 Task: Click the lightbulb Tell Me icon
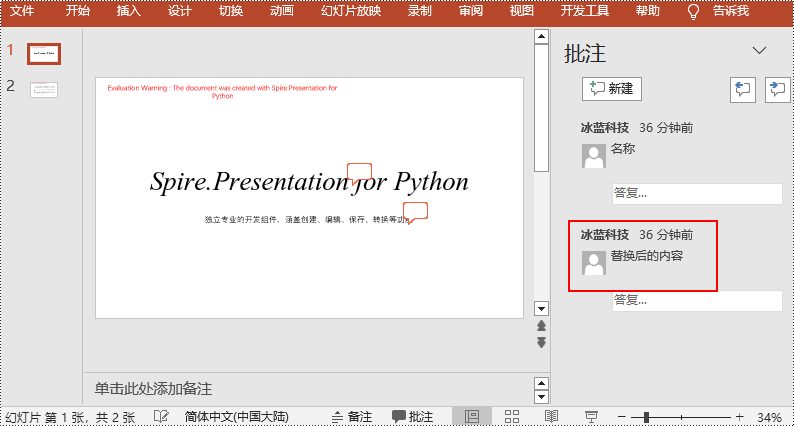694,12
